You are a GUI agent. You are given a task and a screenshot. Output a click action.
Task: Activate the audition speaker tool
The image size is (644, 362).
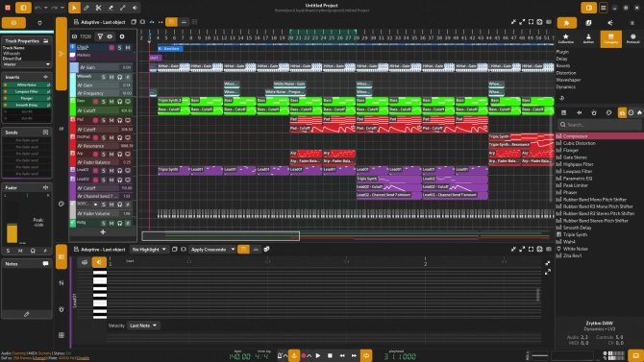pyautogui.click(x=135, y=8)
